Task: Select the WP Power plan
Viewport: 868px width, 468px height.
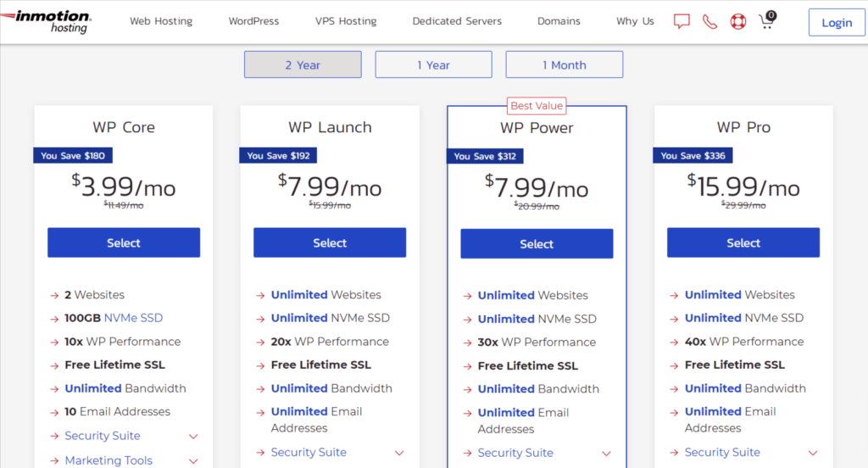Action: [537, 243]
